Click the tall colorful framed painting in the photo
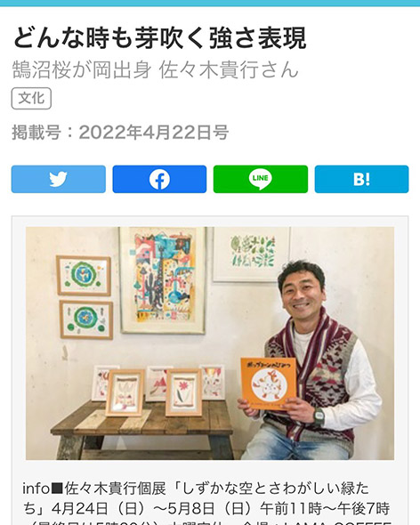 [x=163, y=280]
